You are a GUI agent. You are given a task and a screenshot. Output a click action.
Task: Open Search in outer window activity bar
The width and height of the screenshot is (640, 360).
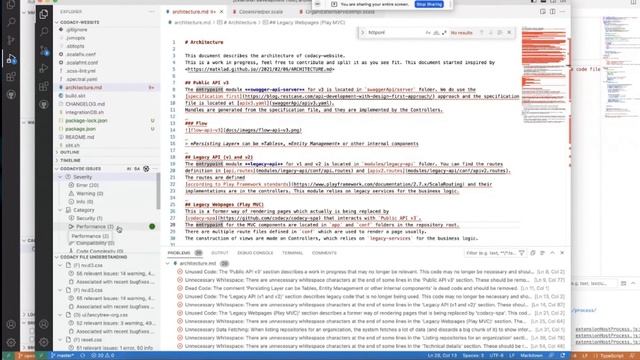click(11, 21)
